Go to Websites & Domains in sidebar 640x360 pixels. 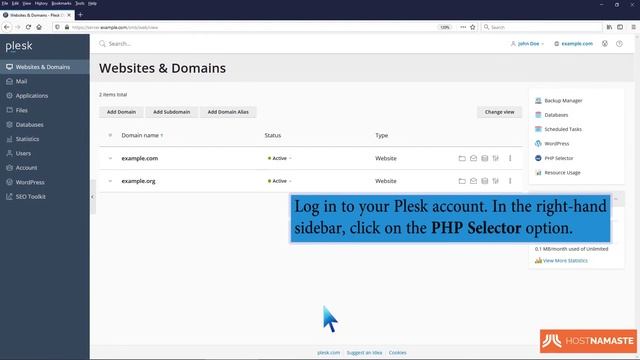44,67
